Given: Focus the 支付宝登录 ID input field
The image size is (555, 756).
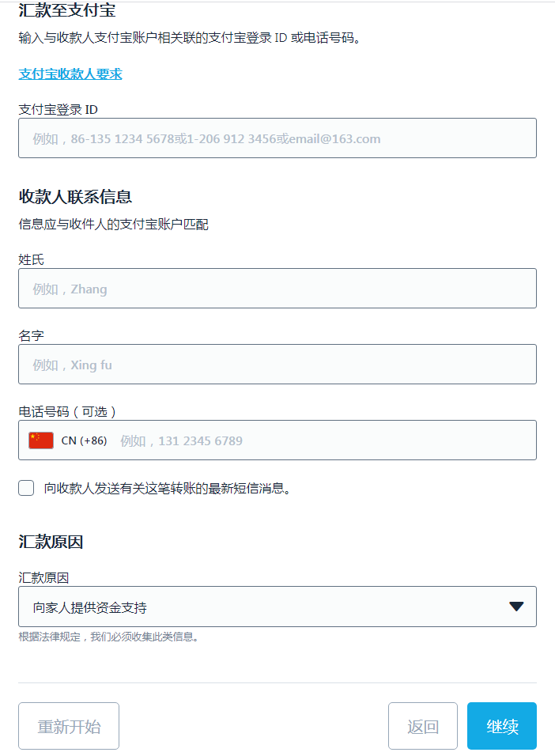Looking at the screenshot, I should click(x=277, y=138).
